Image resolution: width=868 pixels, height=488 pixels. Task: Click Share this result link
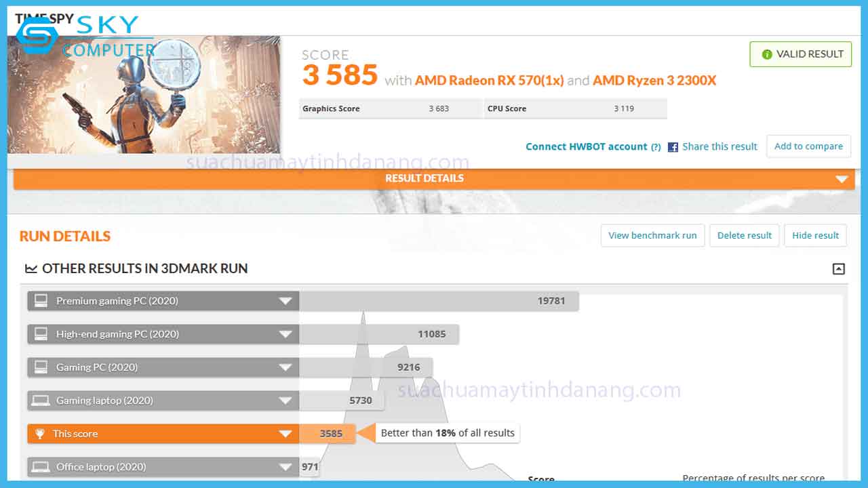[719, 146]
